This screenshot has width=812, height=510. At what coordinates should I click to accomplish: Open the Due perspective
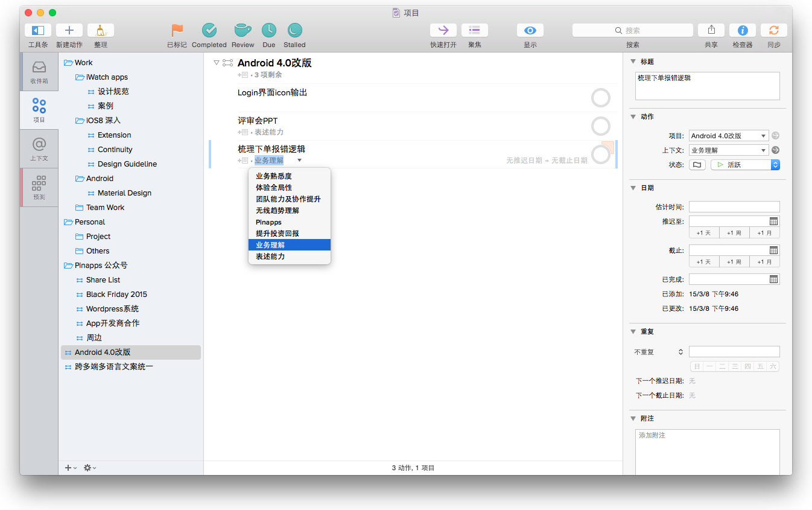tap(269, 30)
